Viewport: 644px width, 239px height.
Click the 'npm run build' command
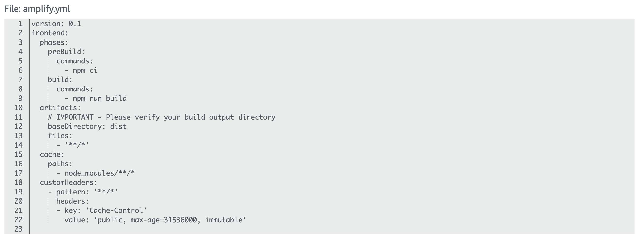(x=100, y=98)
